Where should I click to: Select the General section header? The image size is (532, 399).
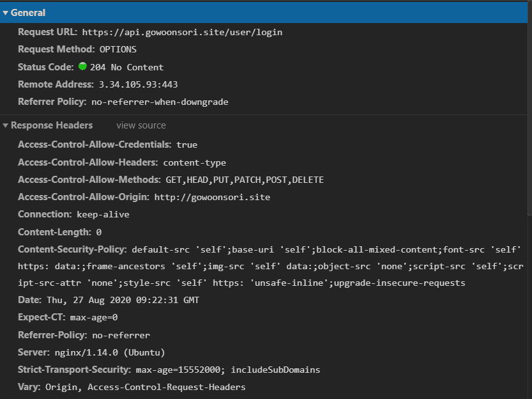click(x=28, y=13)
